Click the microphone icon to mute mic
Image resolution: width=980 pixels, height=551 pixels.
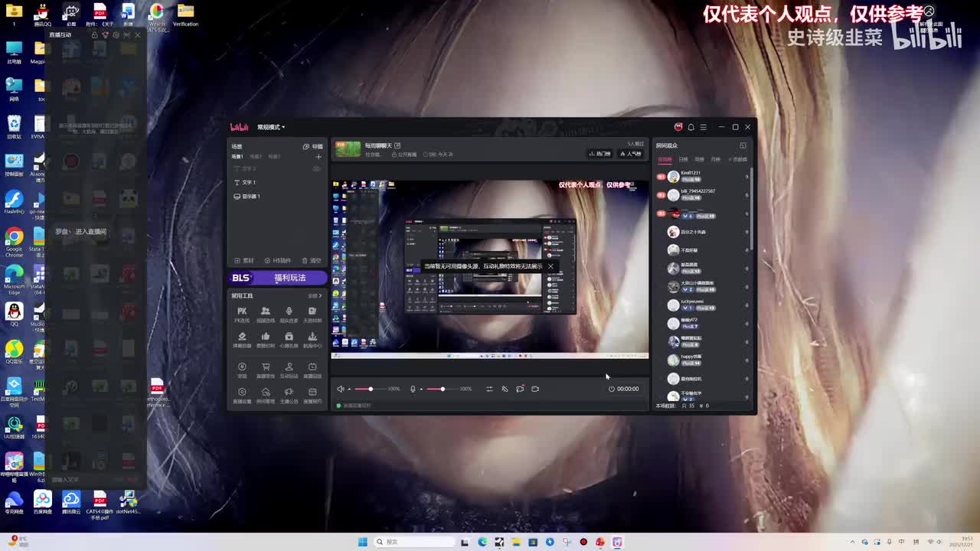[x=413, y=389]
